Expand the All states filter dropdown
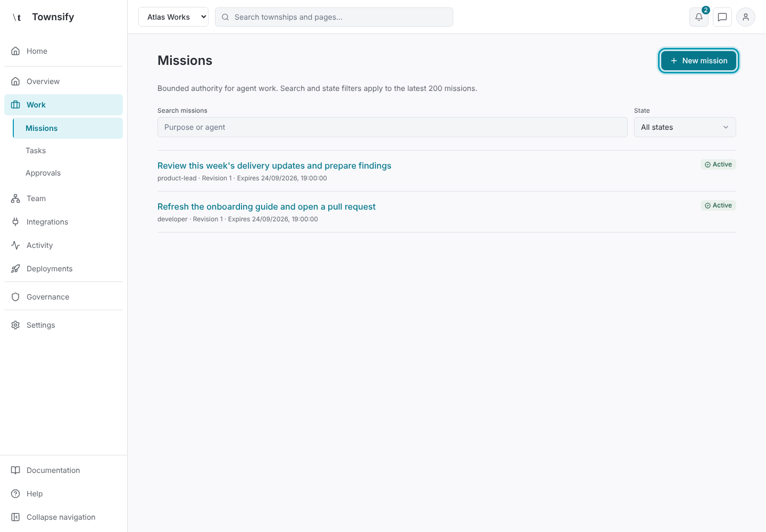The image size is (766, 532). (x=685, y=127)
